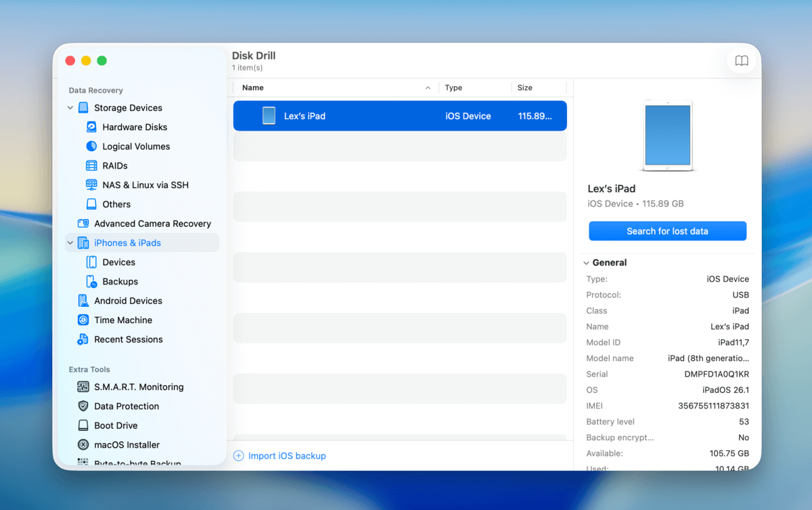The width and height of the screenshot is (812, 510).
Task: Click the RAIDs icon
Action: click(91, 165)
